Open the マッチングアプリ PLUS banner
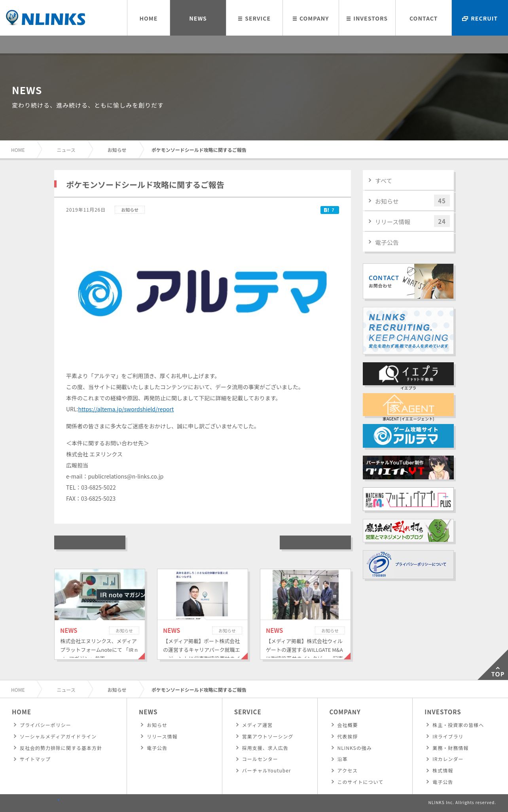The width and height of the screenshot is (508, 812). [x=408, y=499]
